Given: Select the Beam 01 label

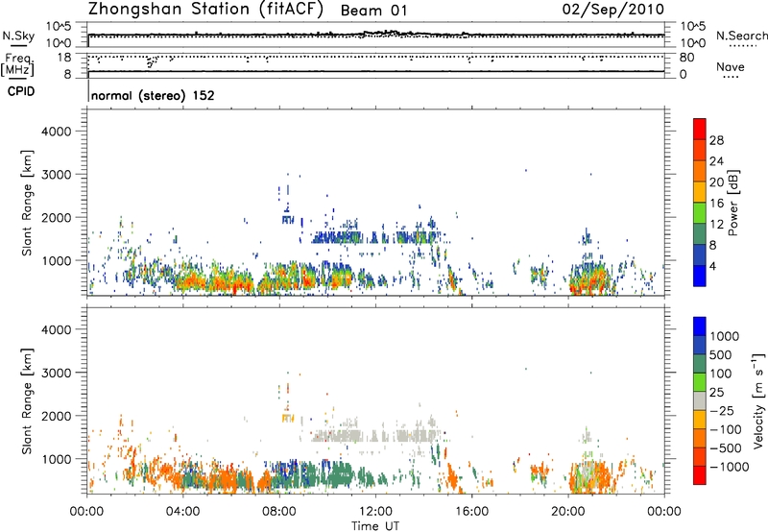Looking at the screenshot, I should point(373,11).
